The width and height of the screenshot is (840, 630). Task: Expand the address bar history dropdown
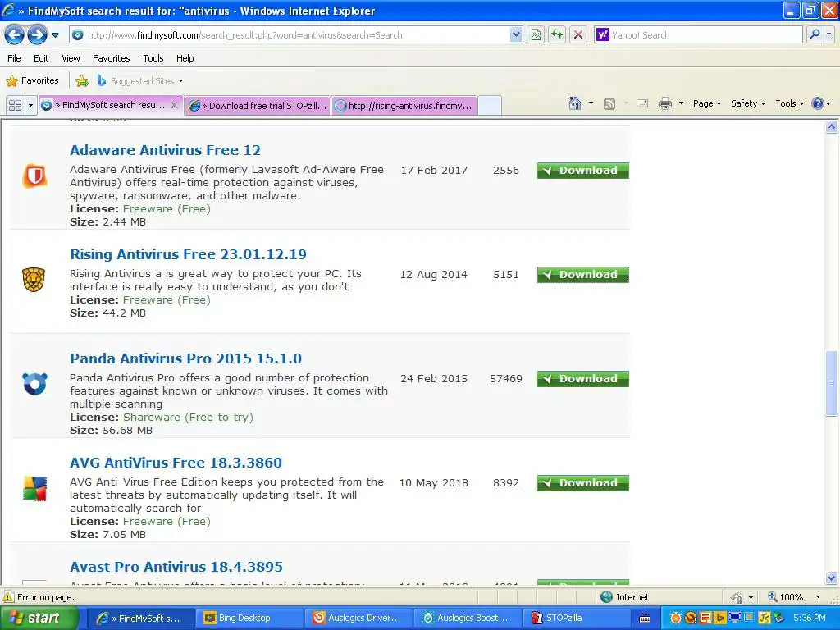tap(516, 35)
